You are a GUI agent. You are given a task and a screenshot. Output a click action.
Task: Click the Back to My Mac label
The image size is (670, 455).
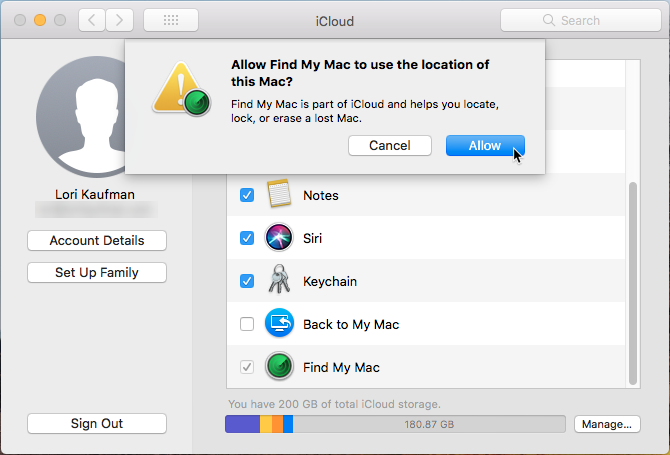click(x=351, y=325)
